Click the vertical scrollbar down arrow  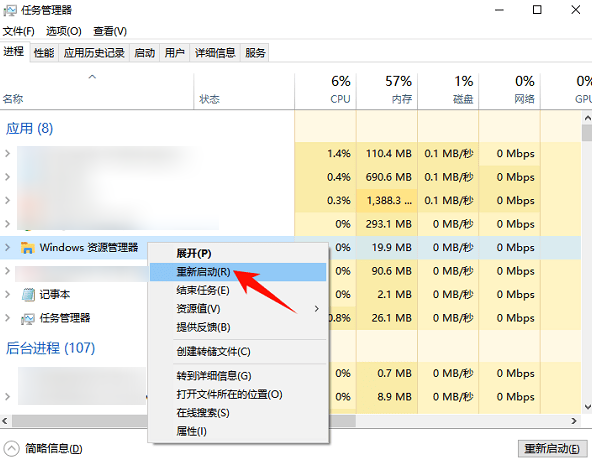pos(587,407)
